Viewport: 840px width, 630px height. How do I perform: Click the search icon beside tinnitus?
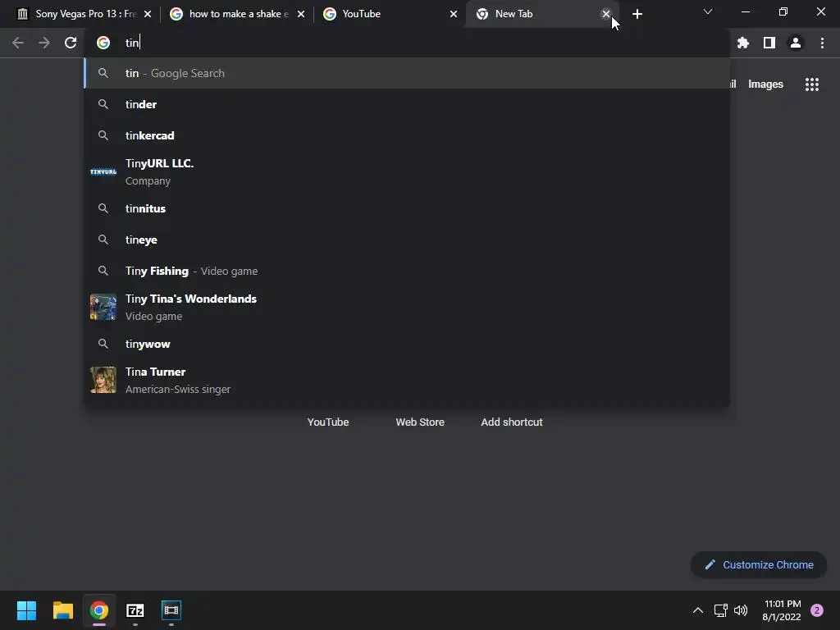coord(103,208)
